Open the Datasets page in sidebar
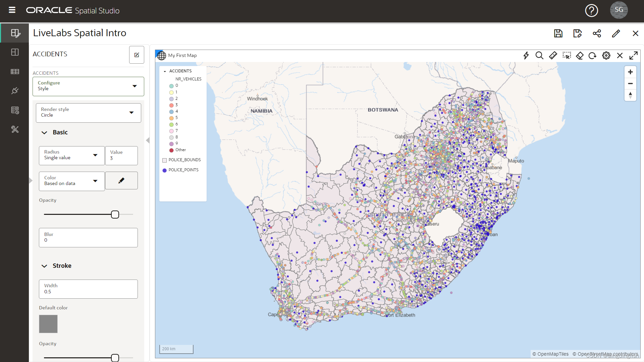 [x=15, y=71]
